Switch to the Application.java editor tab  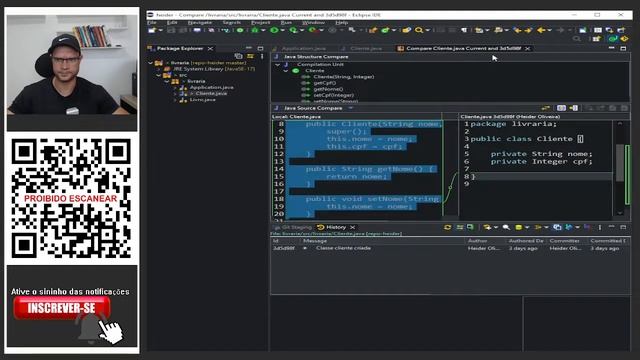pos(304,48)
